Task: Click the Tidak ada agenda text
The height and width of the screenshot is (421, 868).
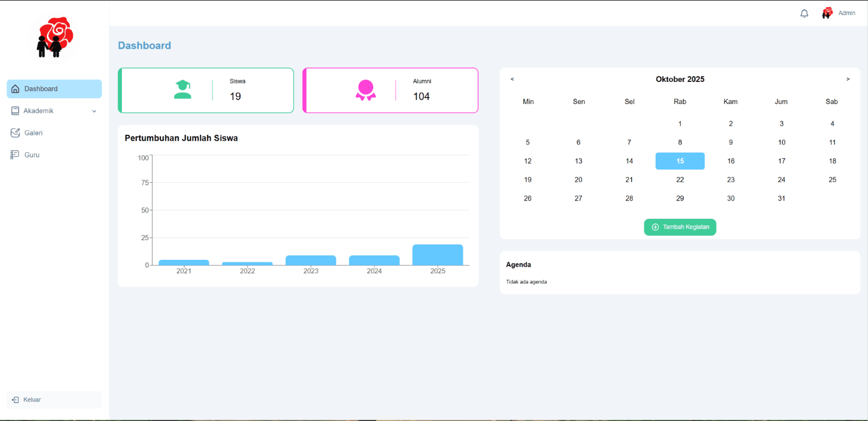Action: click(526, 282)
